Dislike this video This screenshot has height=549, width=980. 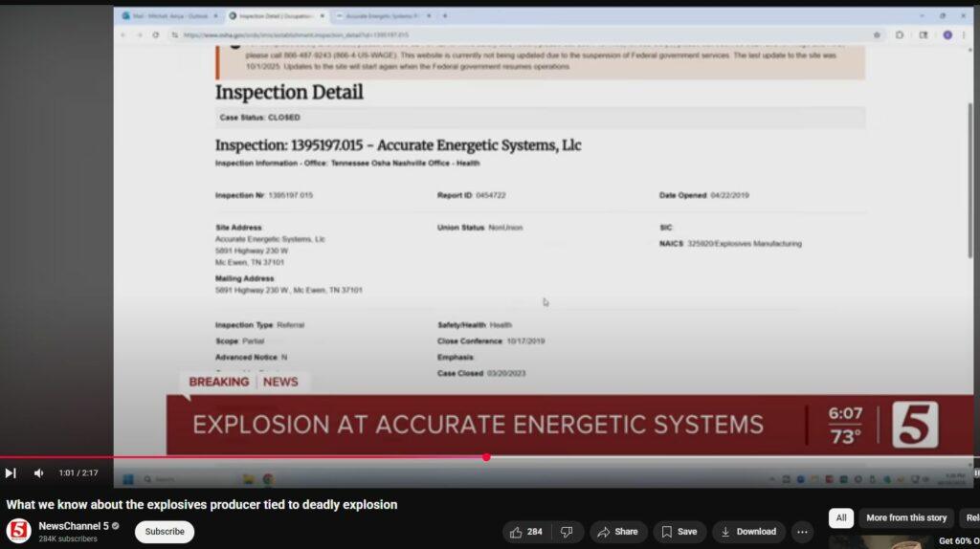pos(567,532)
